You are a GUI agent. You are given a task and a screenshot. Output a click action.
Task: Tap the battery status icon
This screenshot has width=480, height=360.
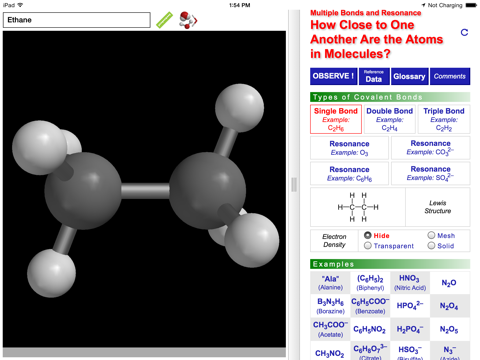[471, 5]
